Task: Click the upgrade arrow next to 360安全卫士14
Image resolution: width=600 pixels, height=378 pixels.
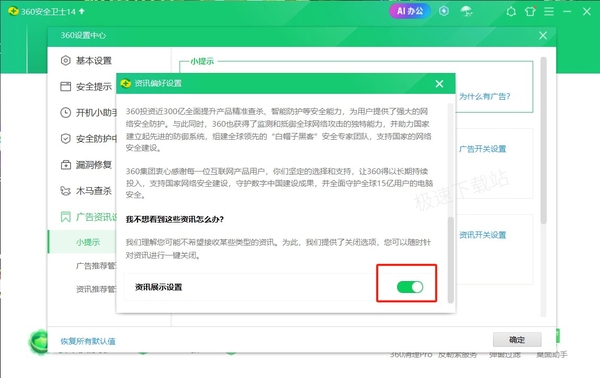Action: [x=82, y=11]
